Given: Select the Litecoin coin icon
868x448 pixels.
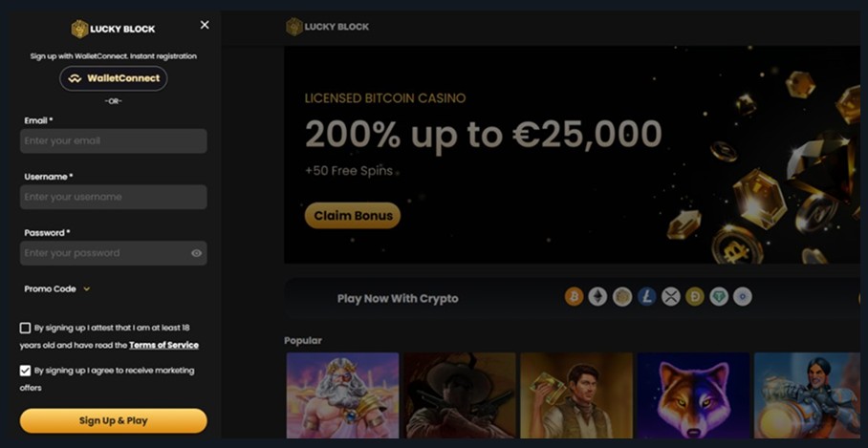Looking at the screenshot, I should pos(646,297).
